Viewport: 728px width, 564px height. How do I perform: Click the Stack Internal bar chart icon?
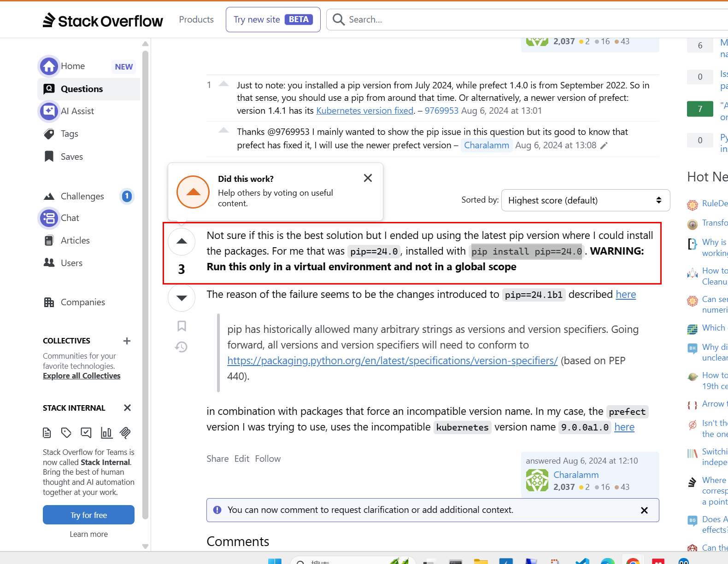tap(106, 433)
